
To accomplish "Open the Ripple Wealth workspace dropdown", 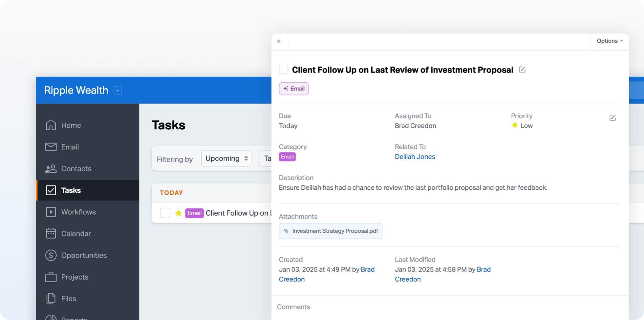I will [x=117, y=90].
